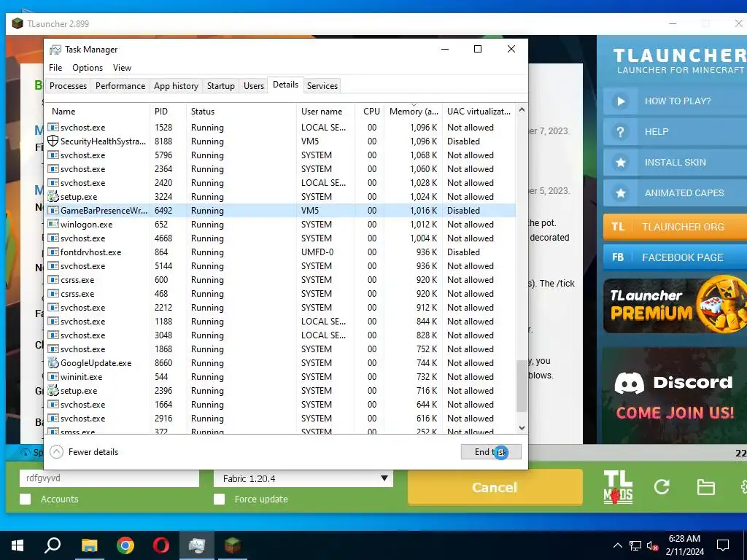Click network tray icon

coord(635,545)
